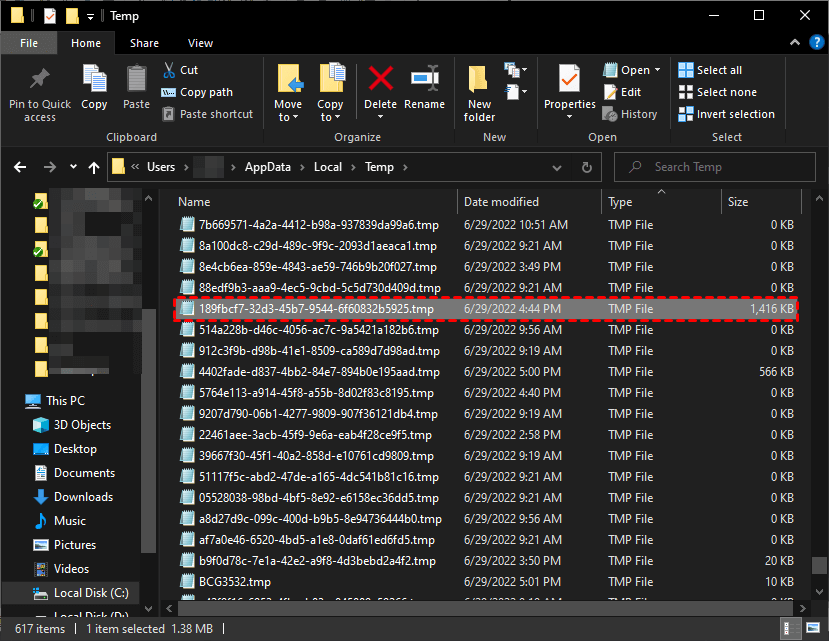
Task: Click Copy path in ribbon
Action: pos(197,92)
